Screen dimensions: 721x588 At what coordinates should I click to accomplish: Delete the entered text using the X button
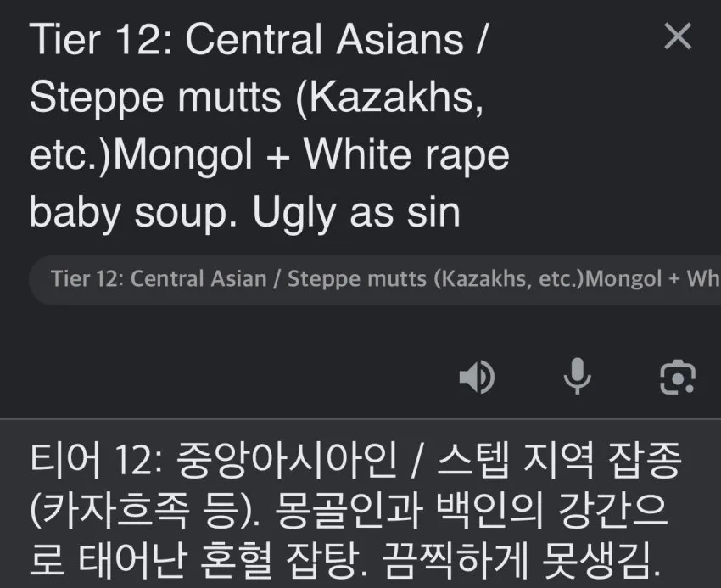(678, 36)
